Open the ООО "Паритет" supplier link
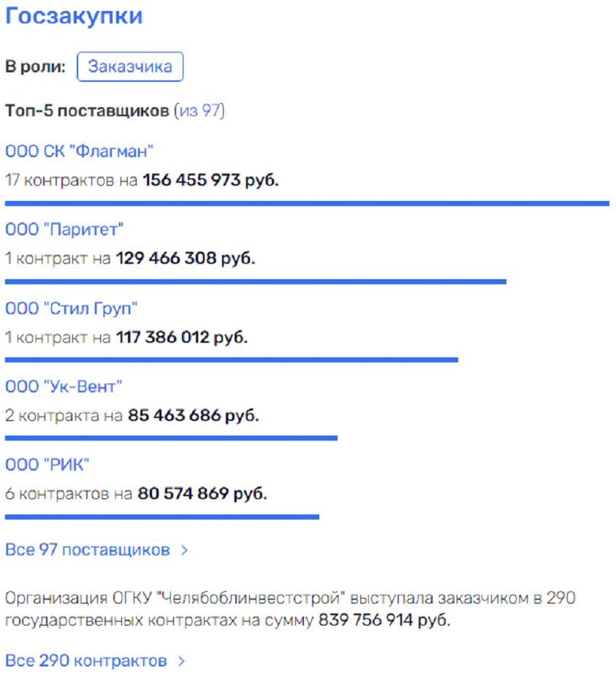This screenshot has width=616, height=673. coord(64,229)
